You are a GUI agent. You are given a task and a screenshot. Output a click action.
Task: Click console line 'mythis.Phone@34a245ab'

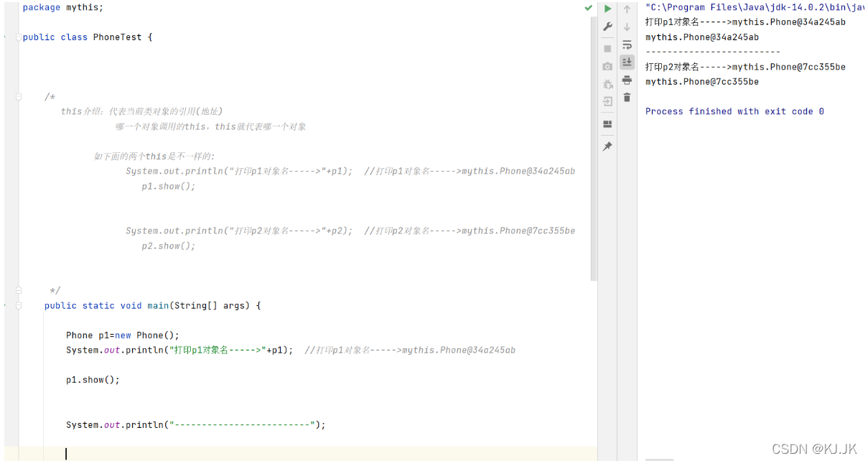[x=702, y=37]
